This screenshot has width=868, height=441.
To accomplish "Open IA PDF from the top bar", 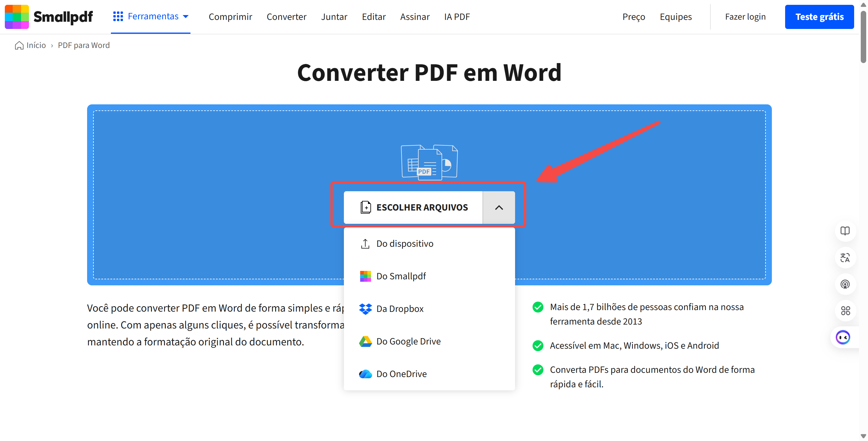I will pyautogui.click(x=457, y=17).
